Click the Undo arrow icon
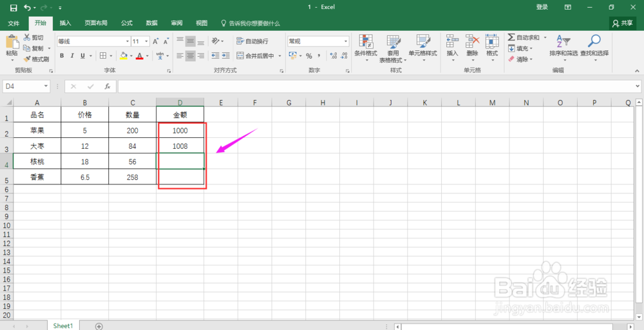Image resolution: width=644 pixels, height=330 pixels. click(x=28, y=7)
